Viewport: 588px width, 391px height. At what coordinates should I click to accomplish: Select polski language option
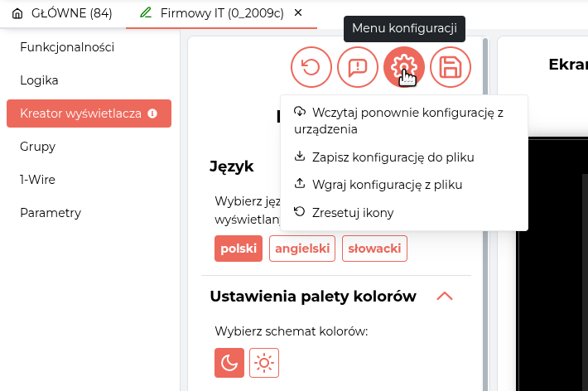tap(239, 249)
